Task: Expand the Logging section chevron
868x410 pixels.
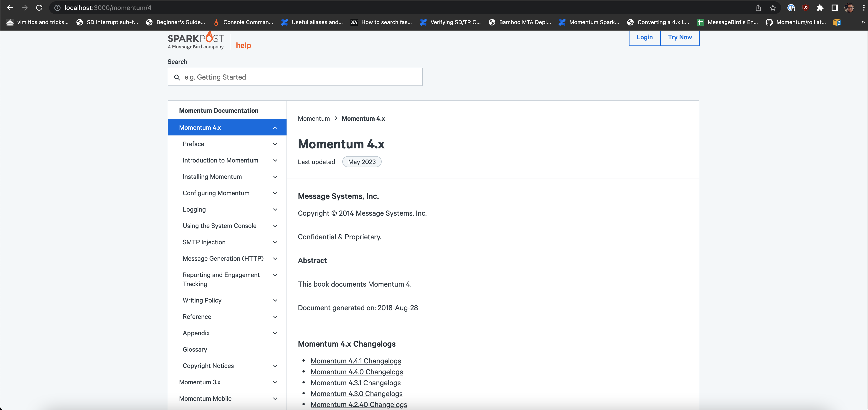Action: point(275,209)
